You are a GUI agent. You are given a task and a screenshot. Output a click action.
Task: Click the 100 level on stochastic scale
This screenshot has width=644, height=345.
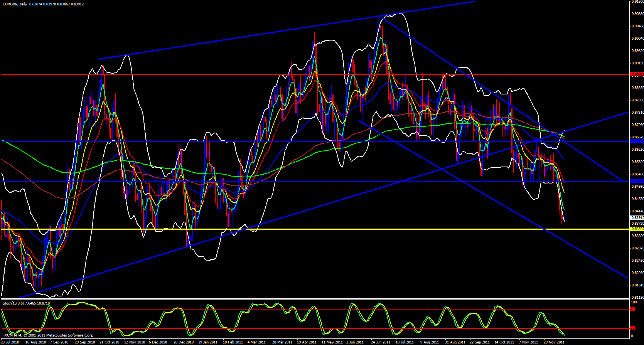click(633, 303)
